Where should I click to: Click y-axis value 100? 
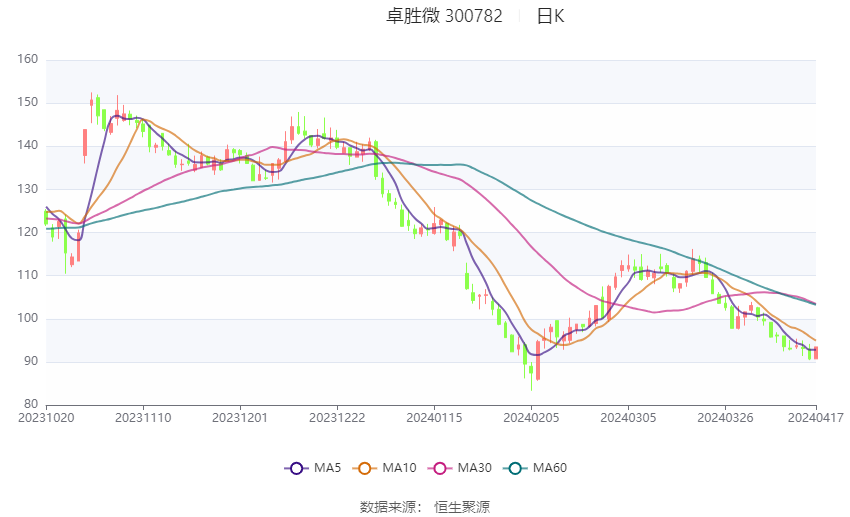[28, 318]
